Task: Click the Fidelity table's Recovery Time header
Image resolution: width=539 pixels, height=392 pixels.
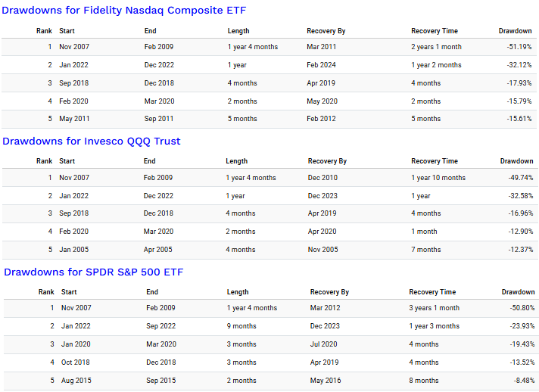Action: click(435, 31)
